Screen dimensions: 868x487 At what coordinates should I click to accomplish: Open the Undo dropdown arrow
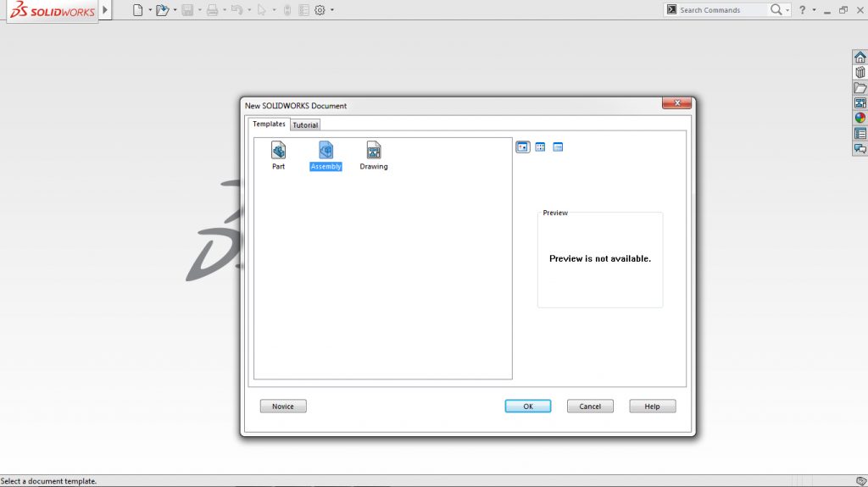point(249,10)
